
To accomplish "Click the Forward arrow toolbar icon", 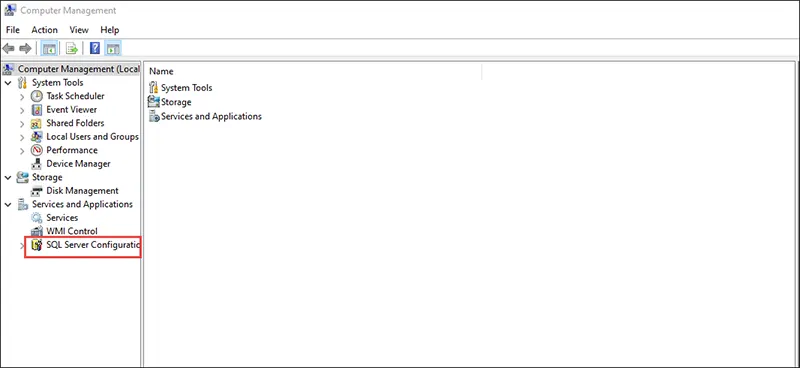I will pos(25,48).
